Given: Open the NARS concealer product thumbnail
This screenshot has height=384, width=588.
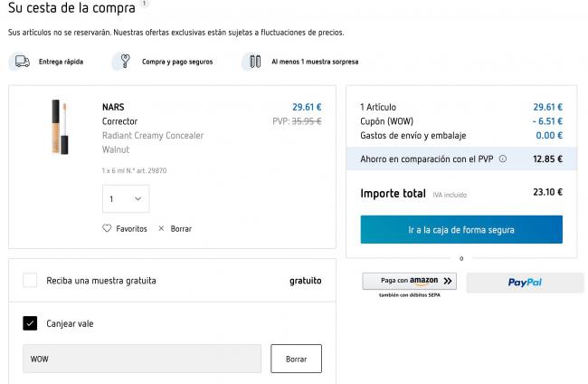Looking at the screenshot, I should (61, 126).
